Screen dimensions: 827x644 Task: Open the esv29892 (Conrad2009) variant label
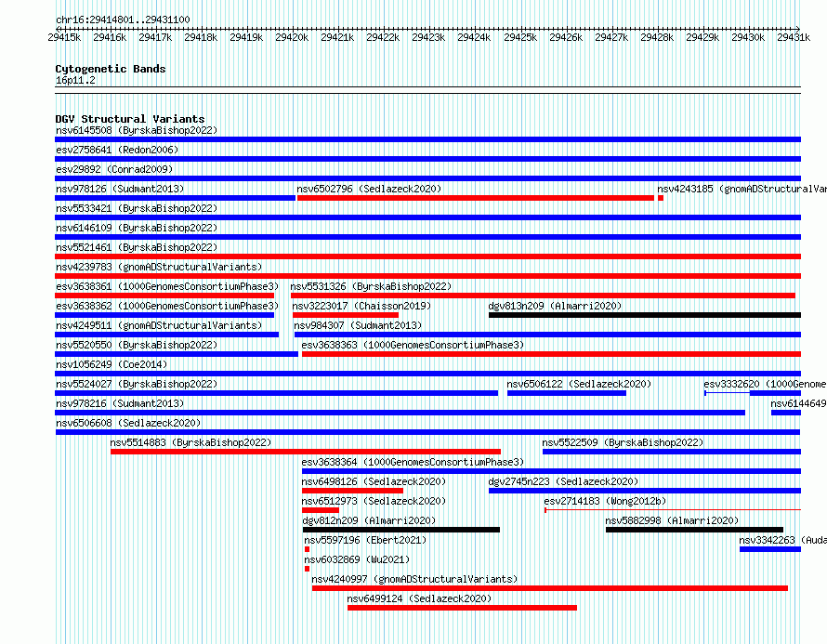pyautogui.click(x=114, y=169)
